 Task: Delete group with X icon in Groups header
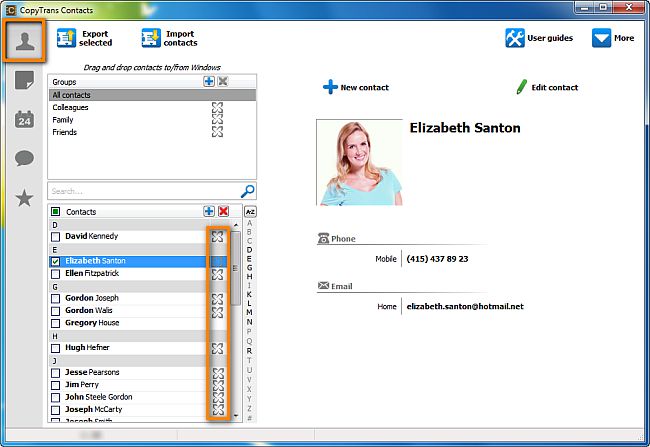coord(223,81)
